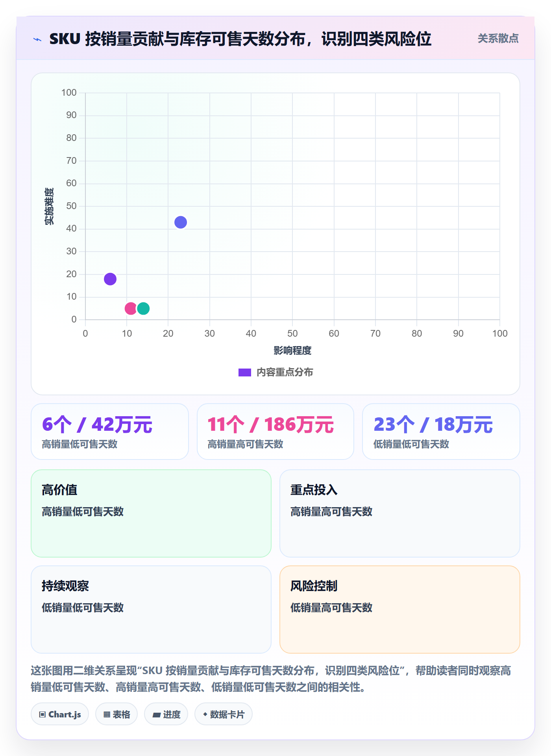Click the teal scatter point near x=14
This screenshot has width=551, height=756.
[x=143, y=308]
